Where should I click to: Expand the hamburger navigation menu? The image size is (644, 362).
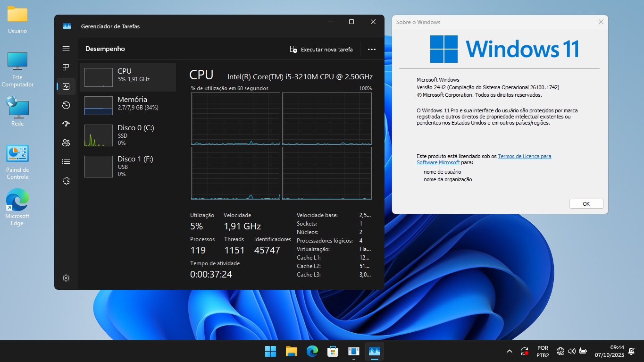(x=66, y=49)
